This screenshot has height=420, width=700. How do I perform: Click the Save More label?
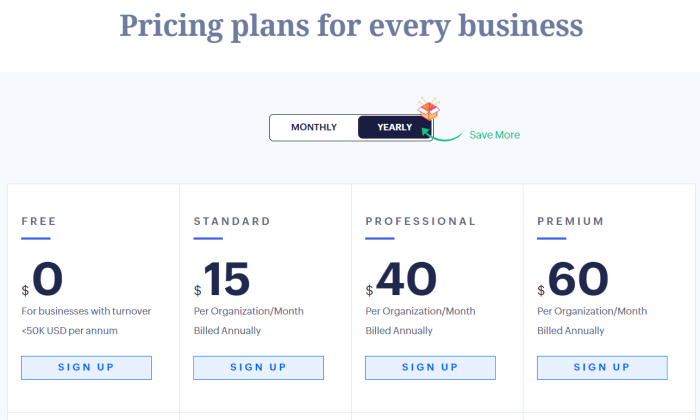(495, 135)
